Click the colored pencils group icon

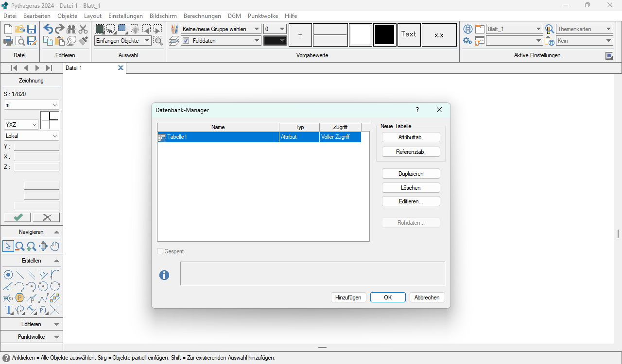(x=174, y=29)
